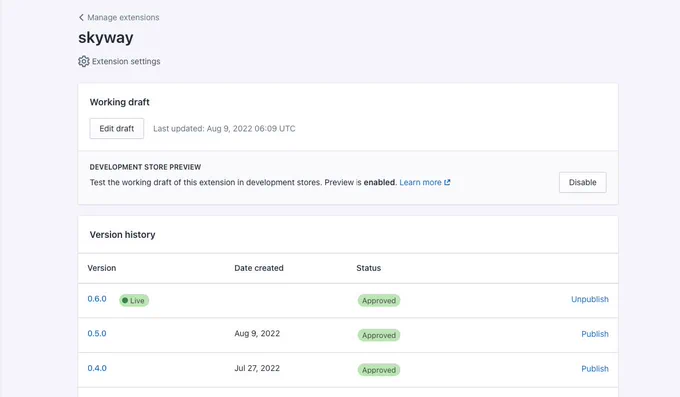Click the Working draft heading
Viewport: 680px width, 397px height.
(x=120, y=102)
